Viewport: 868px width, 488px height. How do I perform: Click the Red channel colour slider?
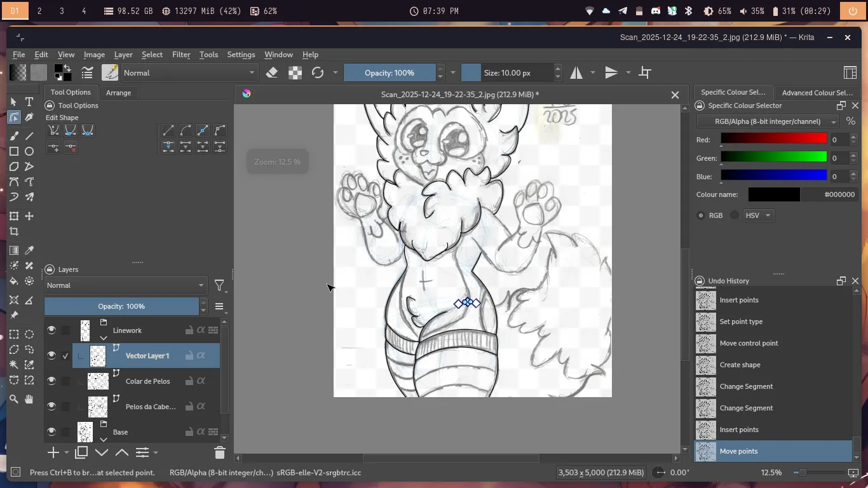click(x=773, y=139)
